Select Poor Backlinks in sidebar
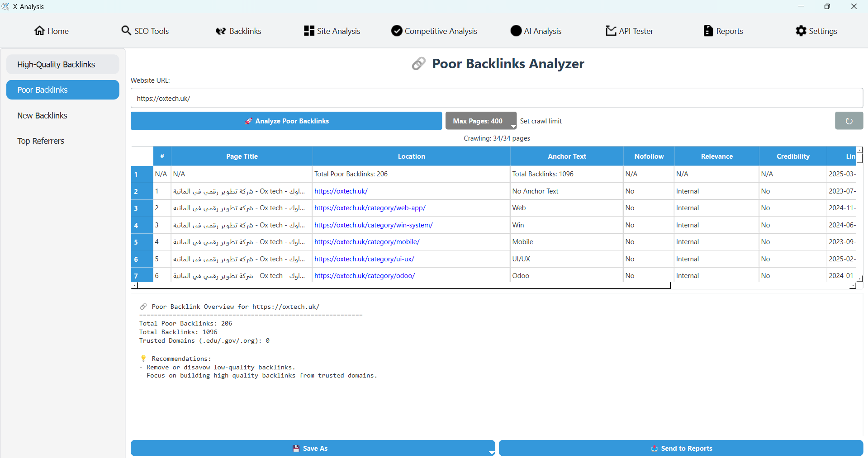The image size is (868, 458). 63,90
